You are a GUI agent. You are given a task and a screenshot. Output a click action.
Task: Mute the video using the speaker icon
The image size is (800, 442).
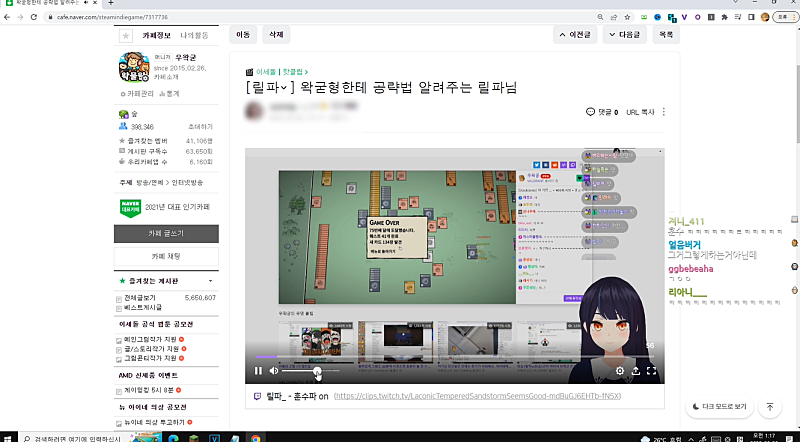(x=275, y=371)
